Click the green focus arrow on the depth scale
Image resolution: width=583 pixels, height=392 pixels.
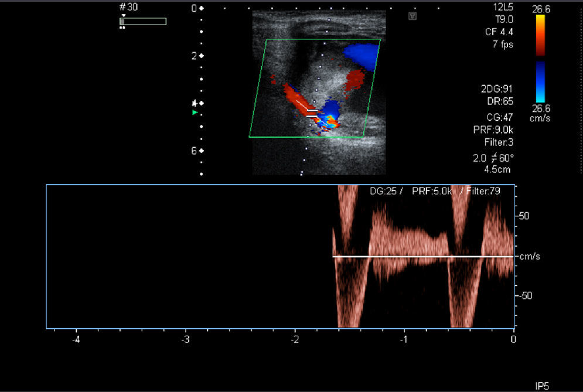(195, 112)
